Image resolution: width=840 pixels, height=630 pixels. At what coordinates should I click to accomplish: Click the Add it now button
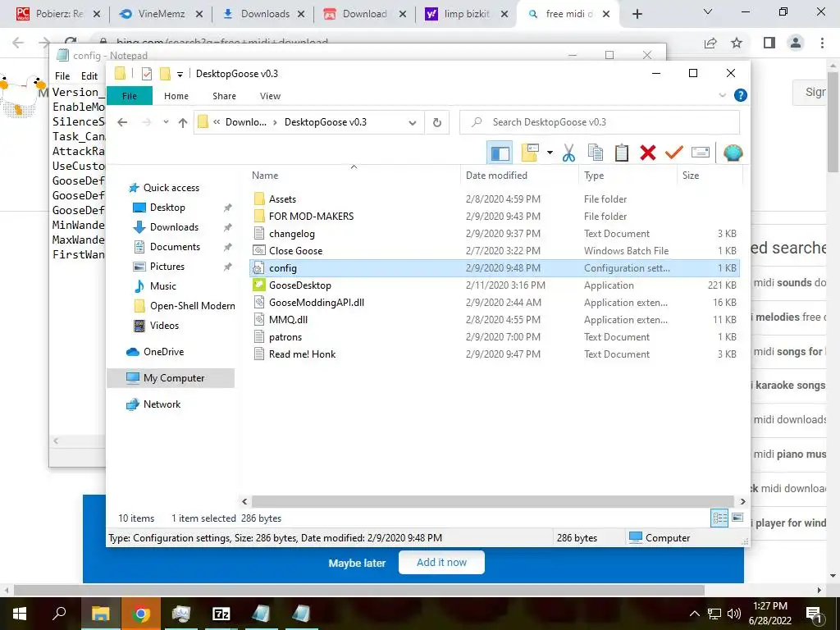point(441,563)
